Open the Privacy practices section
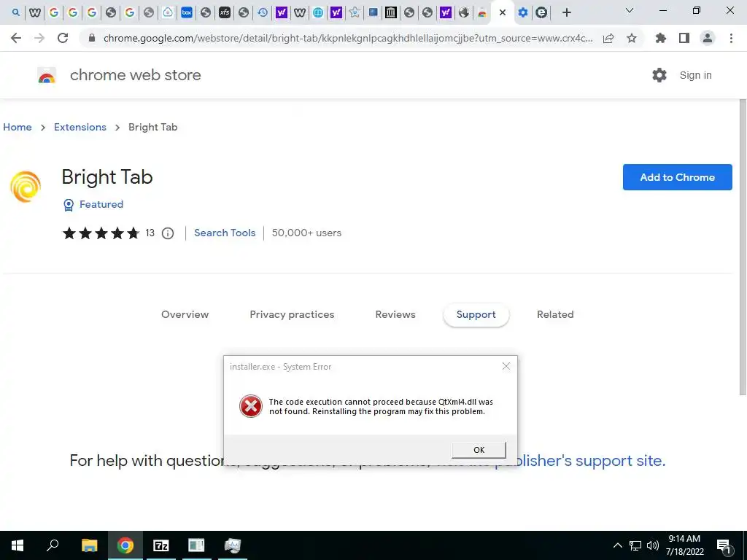This screenshot has height=560, width=747. [292, 314]
